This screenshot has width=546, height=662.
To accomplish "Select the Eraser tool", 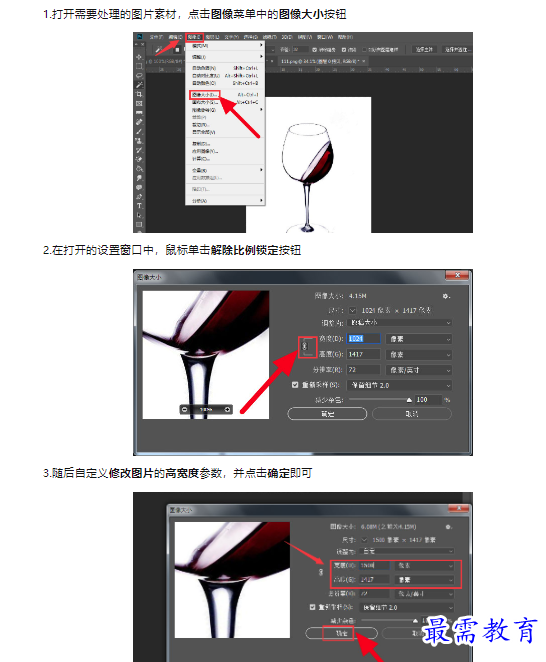I will [x=139, y=159].
